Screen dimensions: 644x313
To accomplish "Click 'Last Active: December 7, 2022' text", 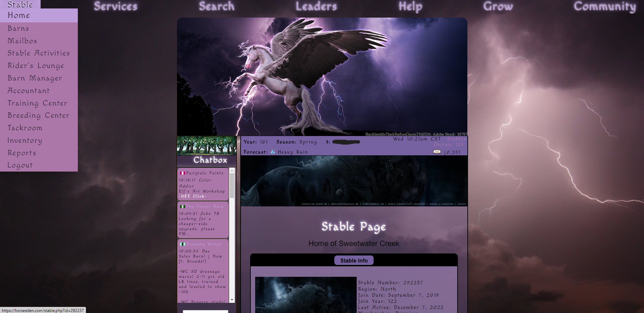I will (x=401, y=307).
